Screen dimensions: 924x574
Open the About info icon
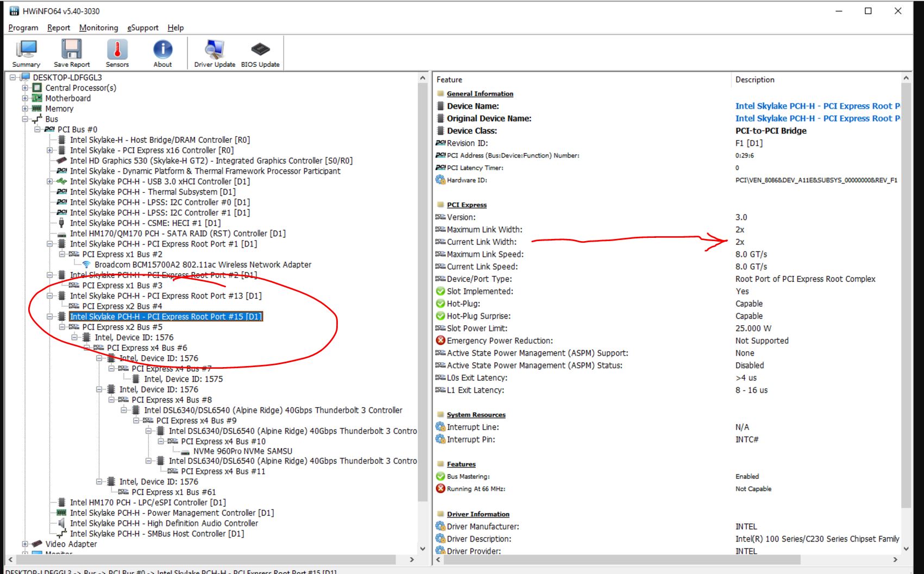(162, 49)
